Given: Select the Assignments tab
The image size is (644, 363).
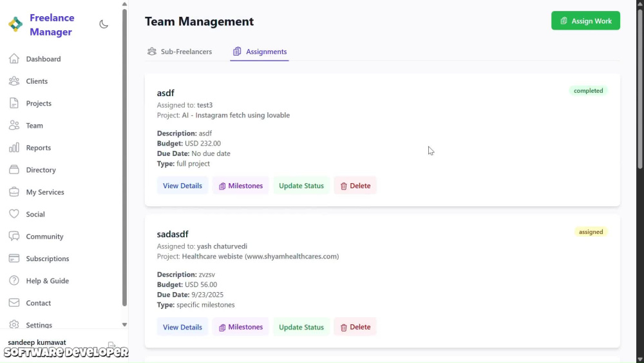Looking at the screenshot, I should pos(260,52).
